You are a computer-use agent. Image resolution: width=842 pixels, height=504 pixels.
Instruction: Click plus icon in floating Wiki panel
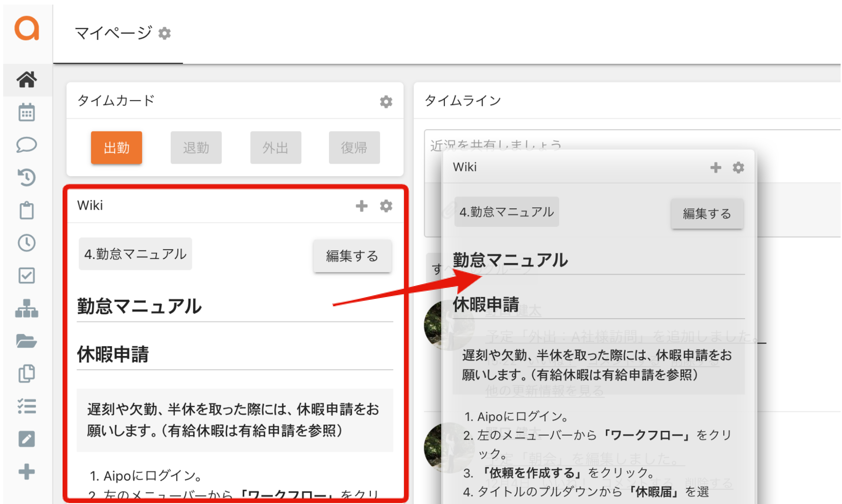715,167
